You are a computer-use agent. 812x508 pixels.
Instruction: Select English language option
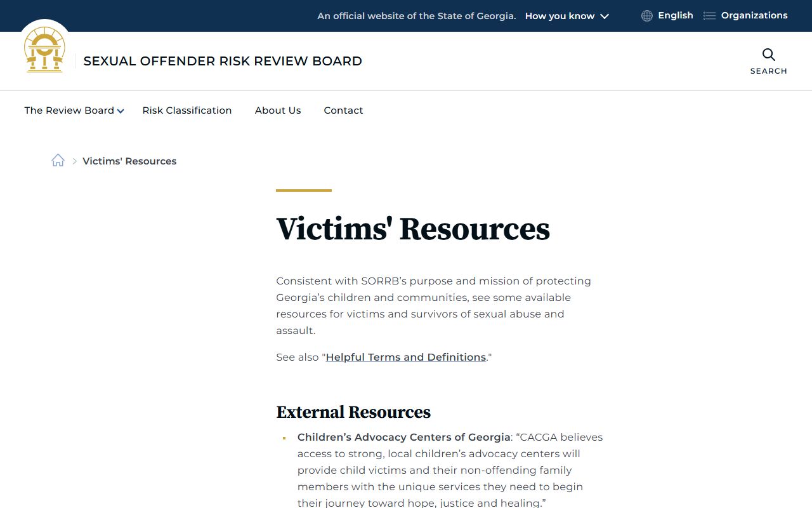tap(676, 15)
